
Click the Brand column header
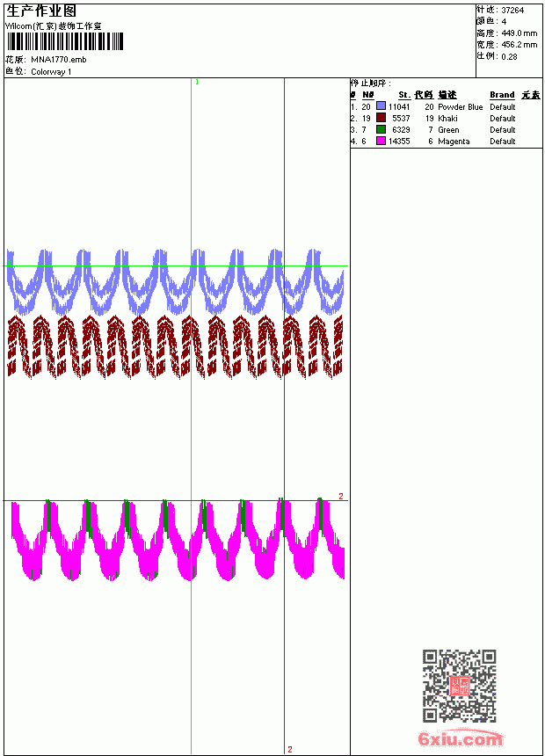(x=502, y=95)
